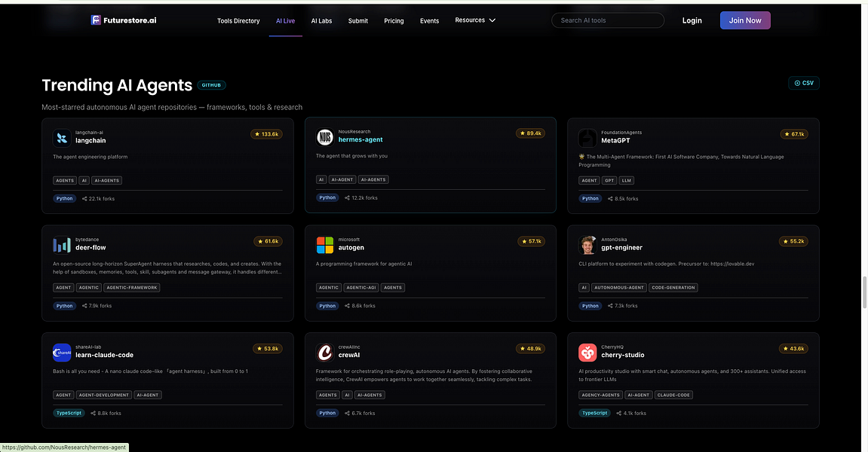Image resolution: width=868 pixels, height=452 pixels.
Task: Click the AGENT-DEVELOPMENT tag on learn-claude-code
Action: click(x=103, y=395)
